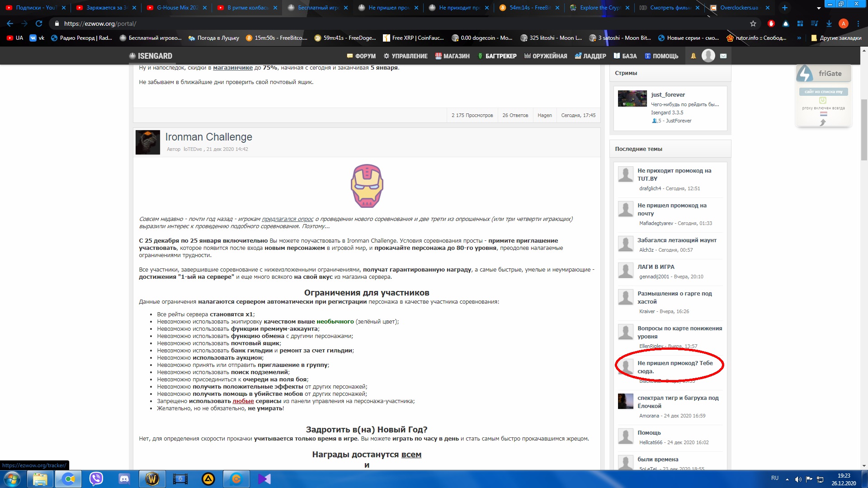The width and height of the screenshot is (868, 488).
Task: Toggle the friGate 'сайт из списка my' button
Action: click(823, 92)
